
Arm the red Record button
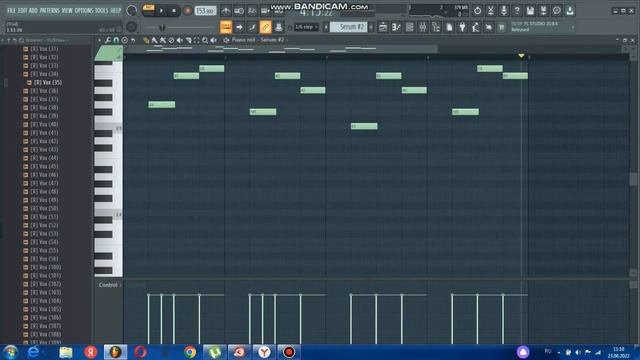187,11
